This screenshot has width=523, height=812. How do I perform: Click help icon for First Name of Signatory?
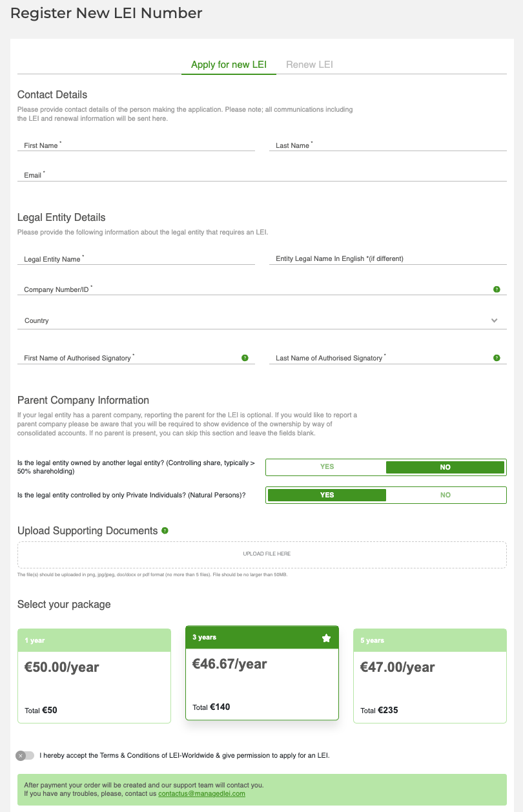pyautogui.click(x=245, y=358)
